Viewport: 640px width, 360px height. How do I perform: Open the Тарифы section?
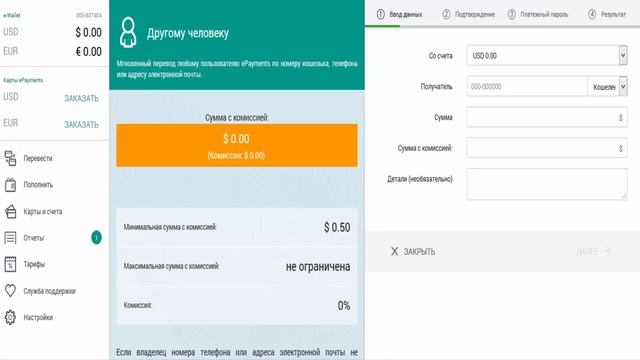(34, 264)
